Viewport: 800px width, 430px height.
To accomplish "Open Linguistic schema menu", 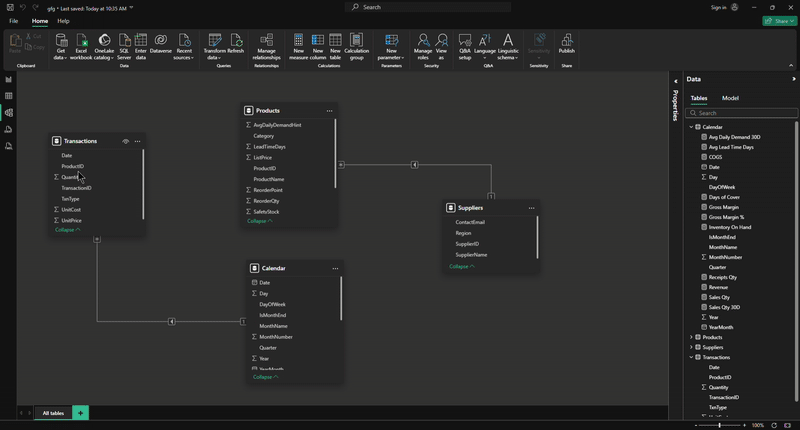I will click(508, 46).
